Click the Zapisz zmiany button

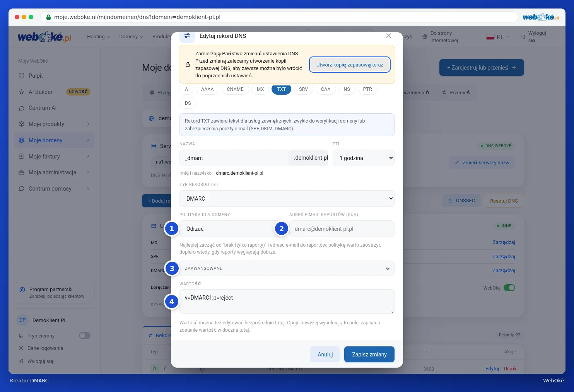(369, 355)
